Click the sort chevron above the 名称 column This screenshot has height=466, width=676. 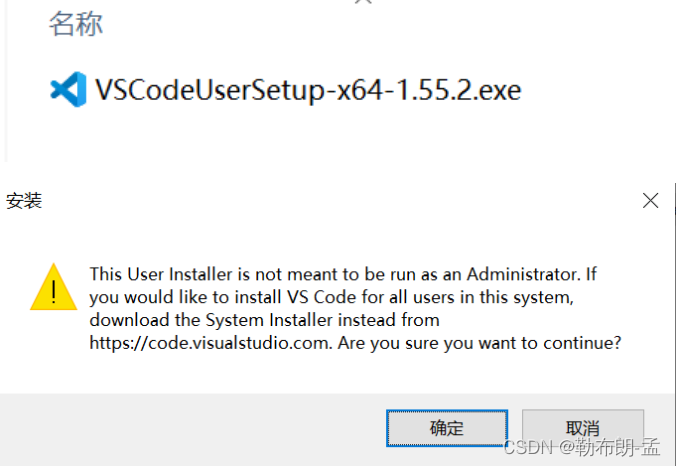364,3
